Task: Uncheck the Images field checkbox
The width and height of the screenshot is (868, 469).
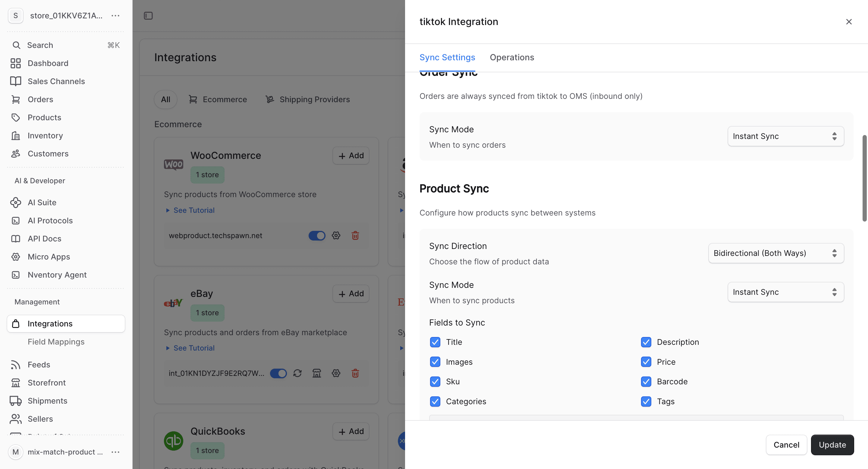Action: coord(435,362)
